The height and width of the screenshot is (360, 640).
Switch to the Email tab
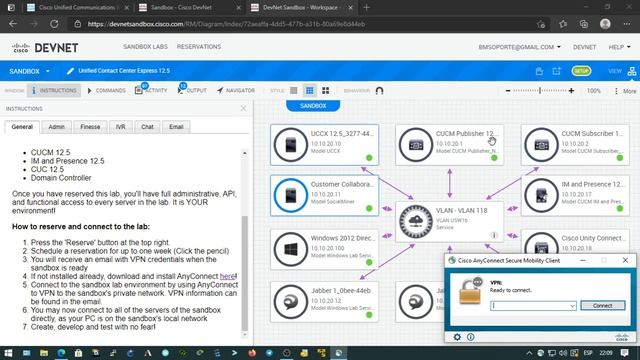pos(176,127)
